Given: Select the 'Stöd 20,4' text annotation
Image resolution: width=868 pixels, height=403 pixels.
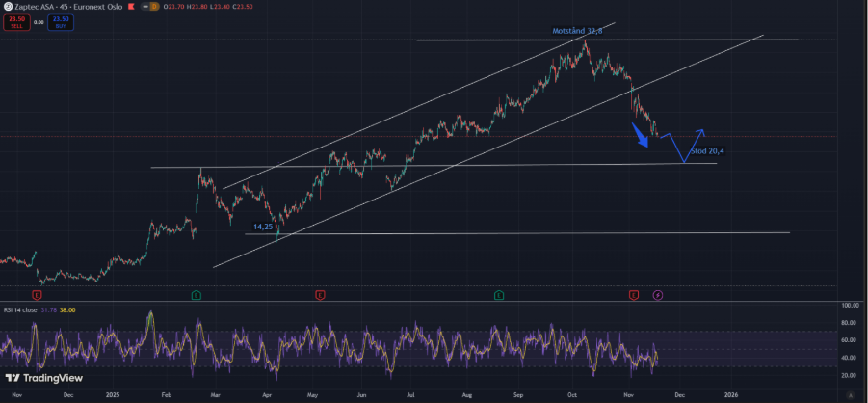Looking at the screenshot, I should 706,151.
